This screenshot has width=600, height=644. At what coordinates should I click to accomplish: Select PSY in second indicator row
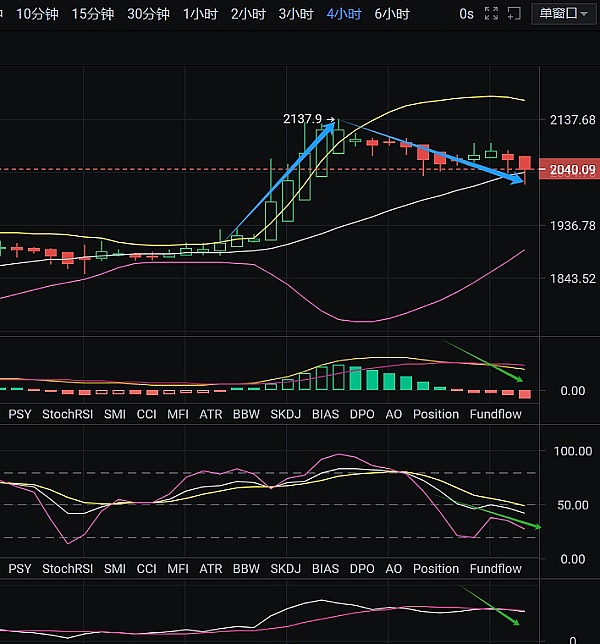(20, 569)
